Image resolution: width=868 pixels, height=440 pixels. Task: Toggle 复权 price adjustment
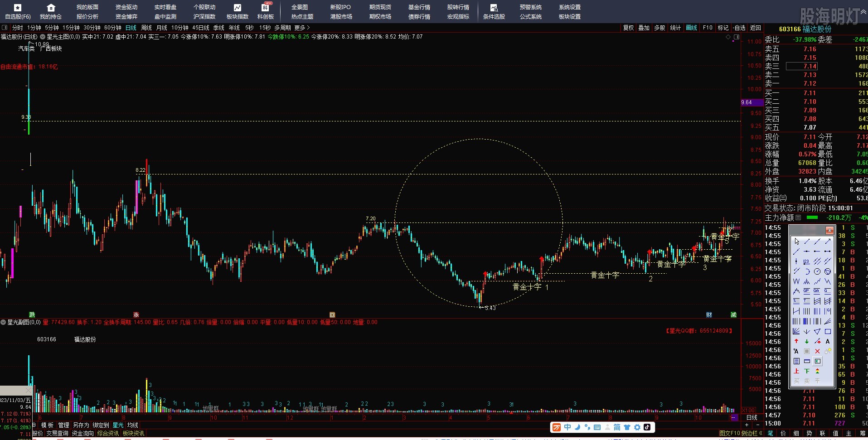click(x=628, y=28)
